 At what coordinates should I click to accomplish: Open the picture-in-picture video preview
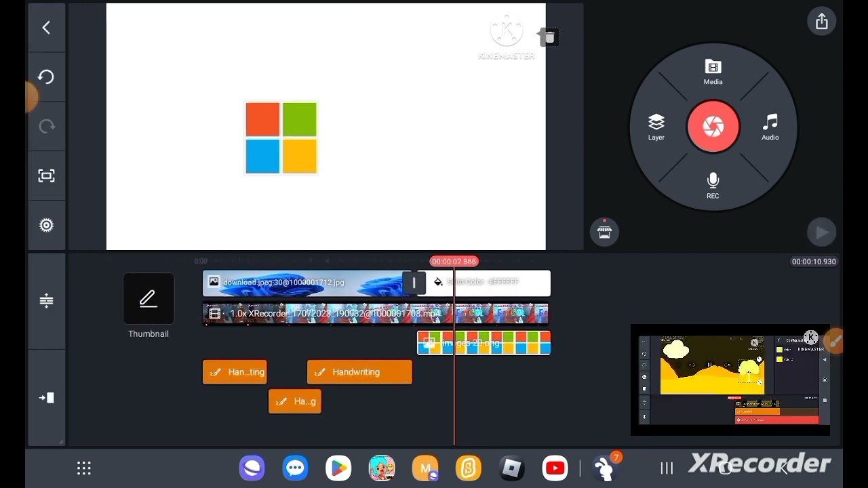click(730, 380)
